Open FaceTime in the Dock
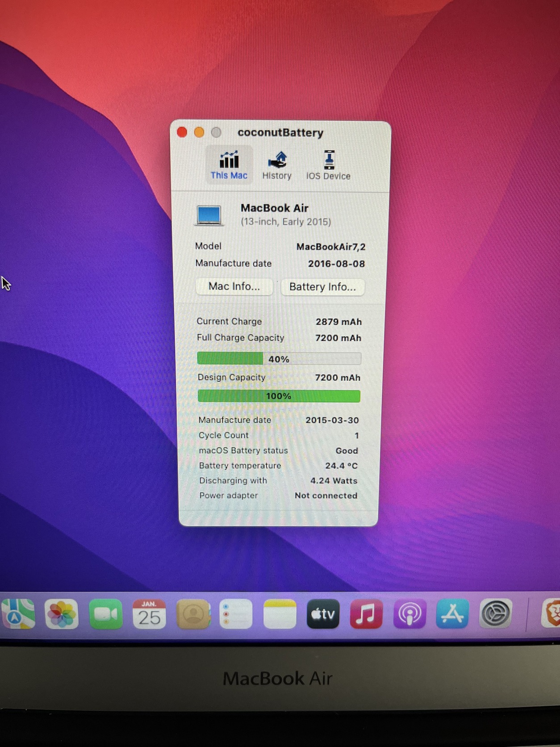 tap(105, 614)
